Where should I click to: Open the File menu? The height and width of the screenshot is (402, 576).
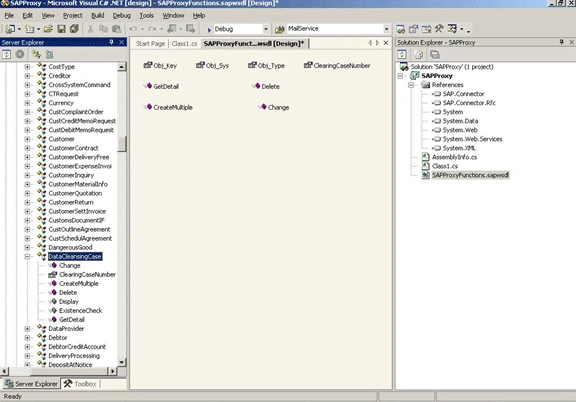pyautogui.click(x=9, y=15)
